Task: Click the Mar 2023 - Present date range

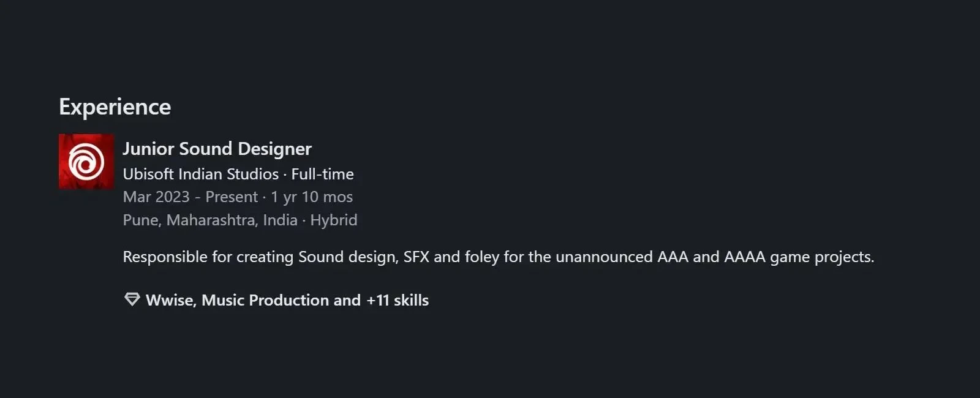Action: (190, 197)
